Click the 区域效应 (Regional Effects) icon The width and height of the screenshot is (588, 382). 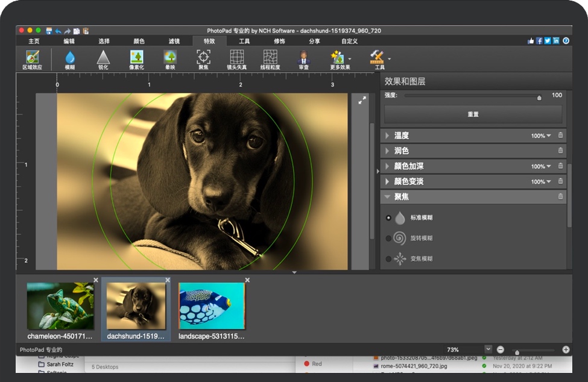[33, 58]
